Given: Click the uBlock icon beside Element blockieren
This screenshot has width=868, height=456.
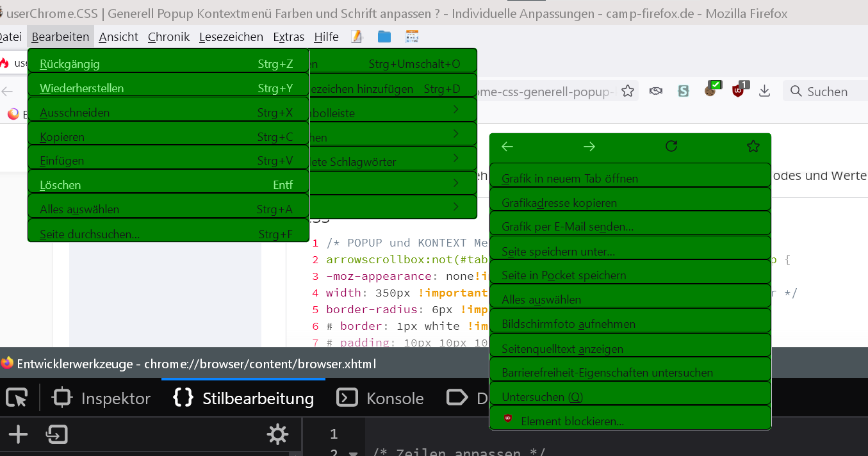Looking at the screenshot, I should click(x=508, y=418).
